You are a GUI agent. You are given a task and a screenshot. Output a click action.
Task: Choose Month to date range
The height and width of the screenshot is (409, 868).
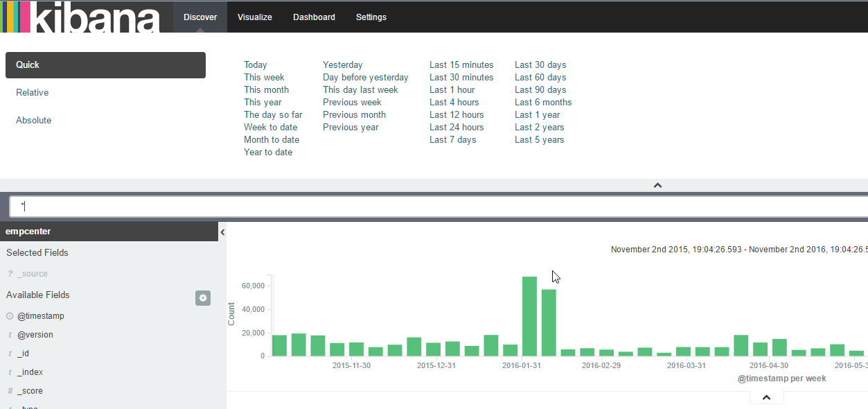(272, 140)
